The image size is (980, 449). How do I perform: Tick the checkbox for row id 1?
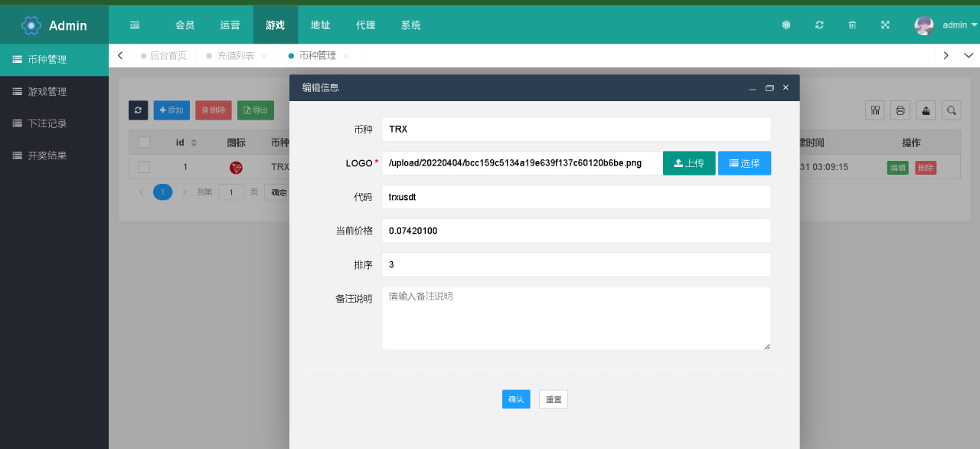[144, 167]
